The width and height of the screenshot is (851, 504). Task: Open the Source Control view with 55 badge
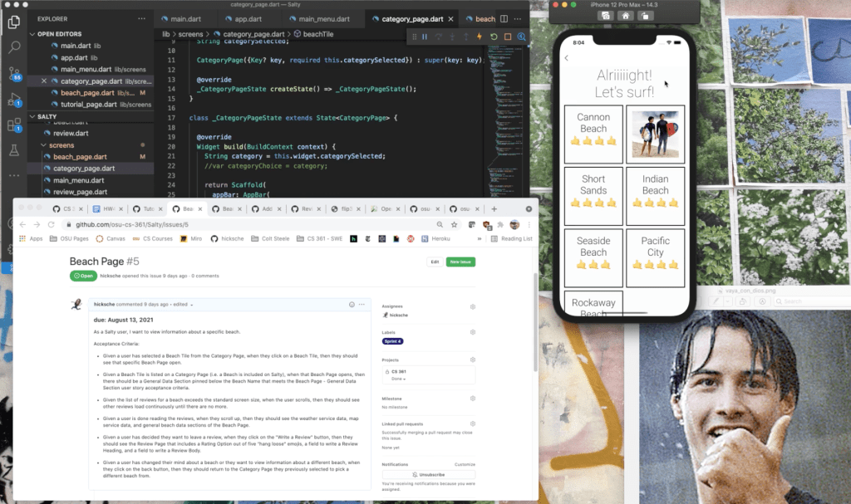click(x=14, y=74)
